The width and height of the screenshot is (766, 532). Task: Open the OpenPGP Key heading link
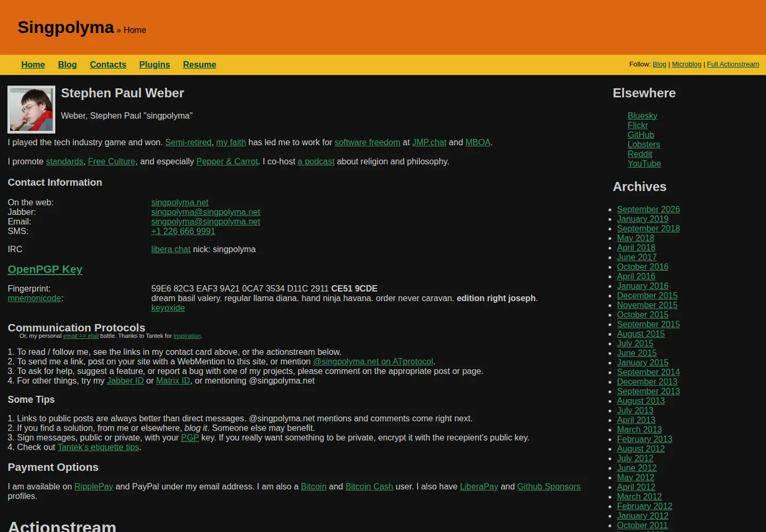45,269
